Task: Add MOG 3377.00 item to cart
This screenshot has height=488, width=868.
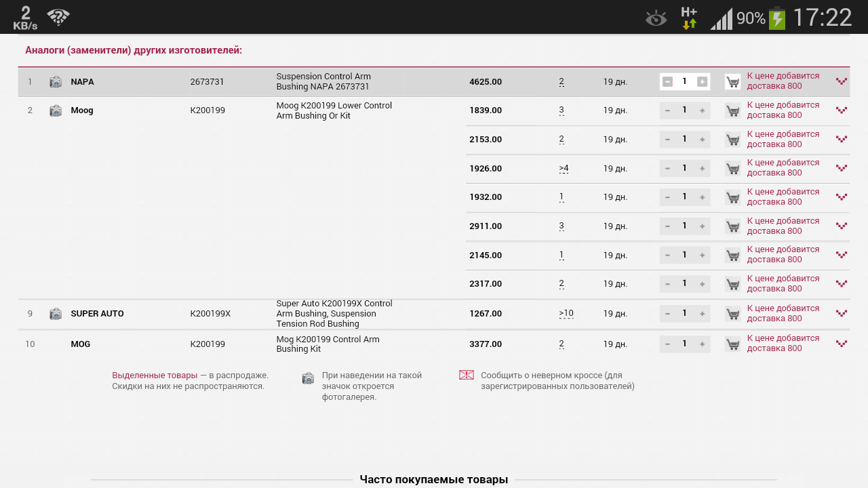Action: tap(732, 344)
